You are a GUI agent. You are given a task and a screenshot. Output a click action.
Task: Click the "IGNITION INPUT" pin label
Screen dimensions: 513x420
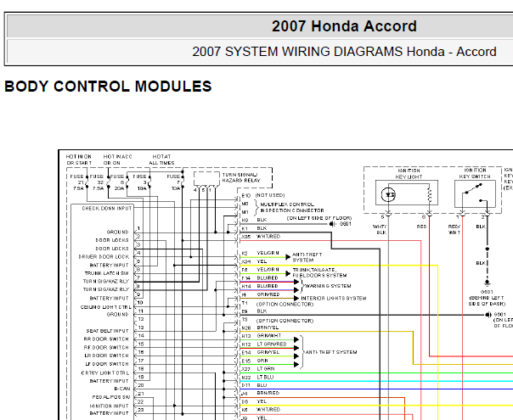[109, 406]
